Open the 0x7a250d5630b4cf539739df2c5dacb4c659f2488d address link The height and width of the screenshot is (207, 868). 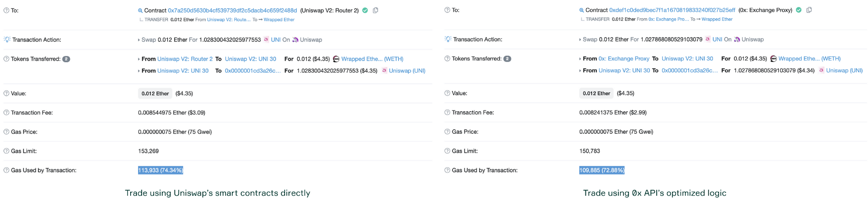tap(232, 10)
